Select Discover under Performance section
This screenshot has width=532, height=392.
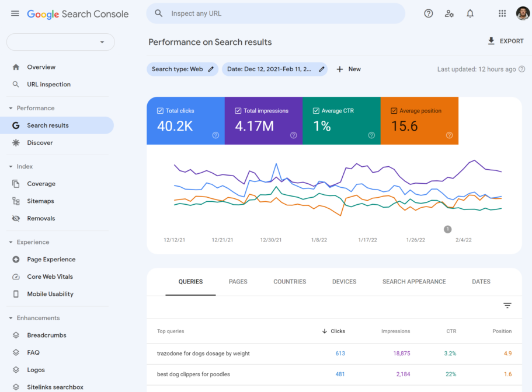pos(40,142)
